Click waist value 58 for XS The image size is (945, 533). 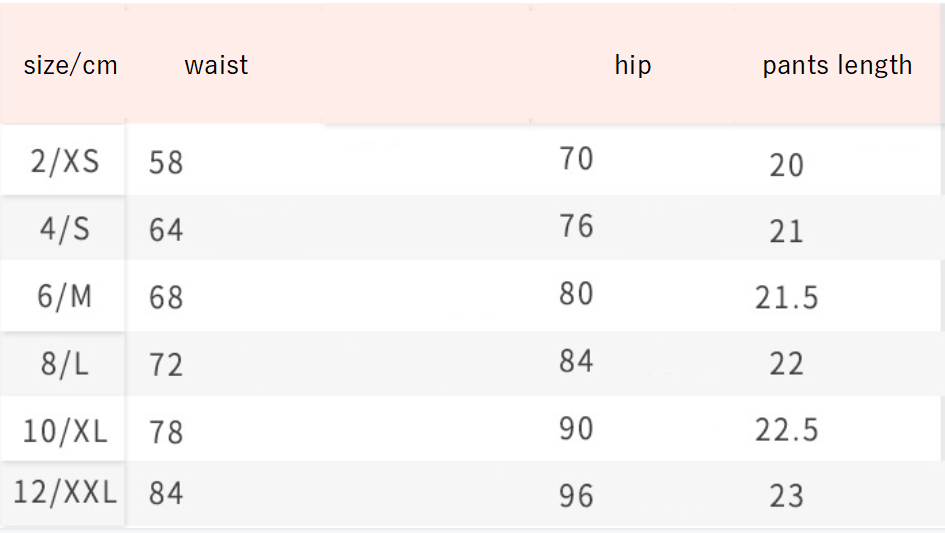pyautogui.click(x=166, y=162)
